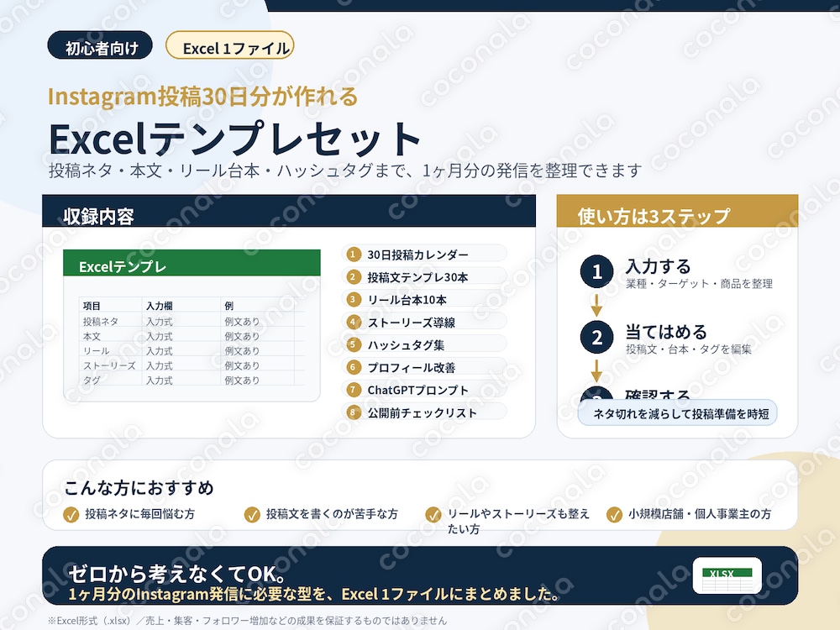Select the プロフィール改善 list item

coord(423,367)
